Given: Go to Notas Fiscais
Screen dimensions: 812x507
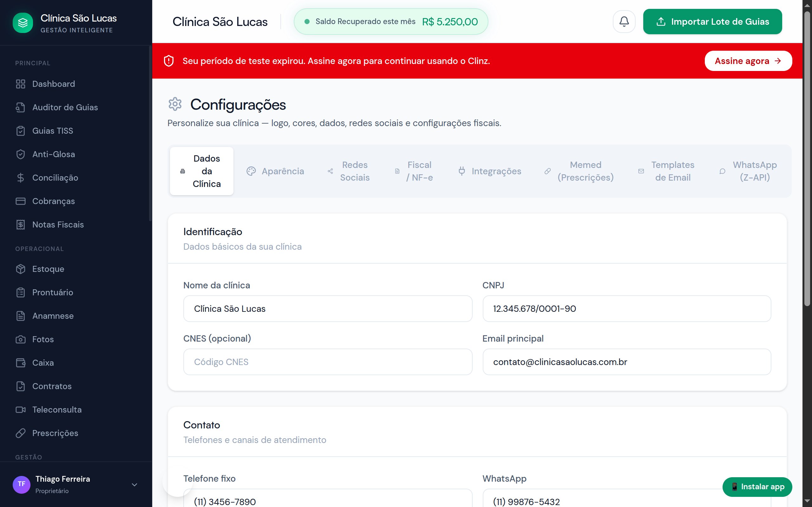Looking at the screenshot, I should click(x=58, y=225).
